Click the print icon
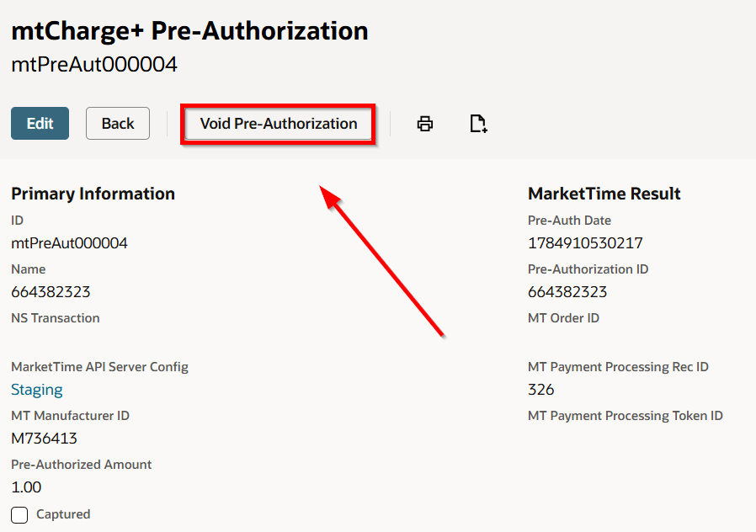 [x=425, y=124]
